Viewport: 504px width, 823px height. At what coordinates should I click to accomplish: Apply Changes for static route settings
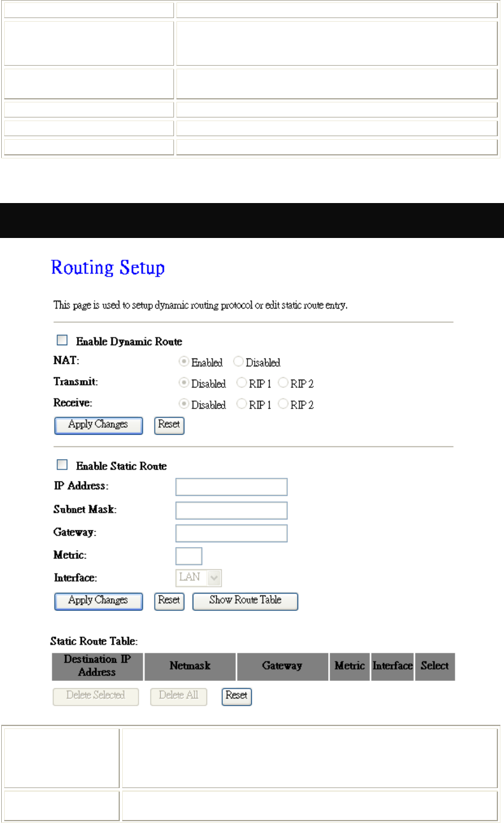tap(99, 601)
